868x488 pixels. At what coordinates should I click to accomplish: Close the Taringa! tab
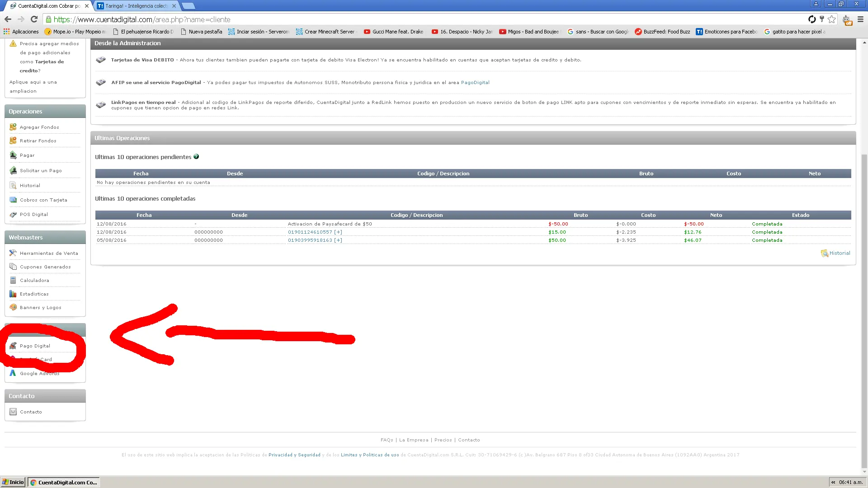[174, 6]
